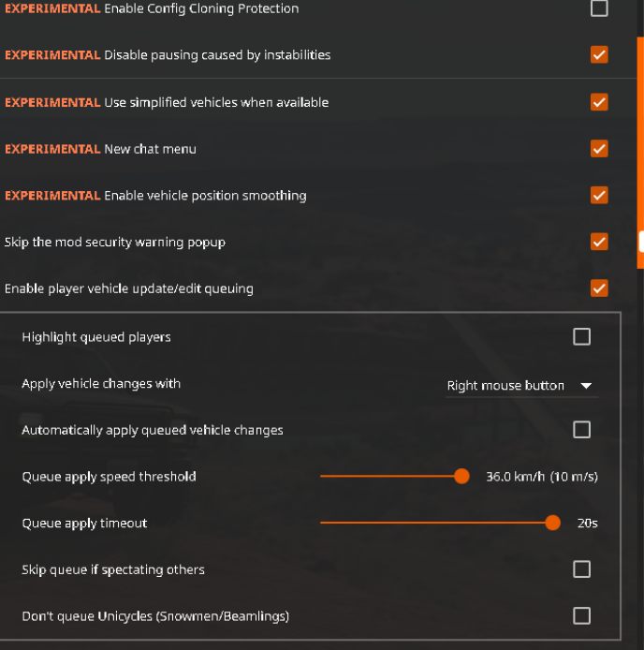644x650 pixels.
Task: Click the Queue apply timeout slider handle
Action: coord(552,523)
